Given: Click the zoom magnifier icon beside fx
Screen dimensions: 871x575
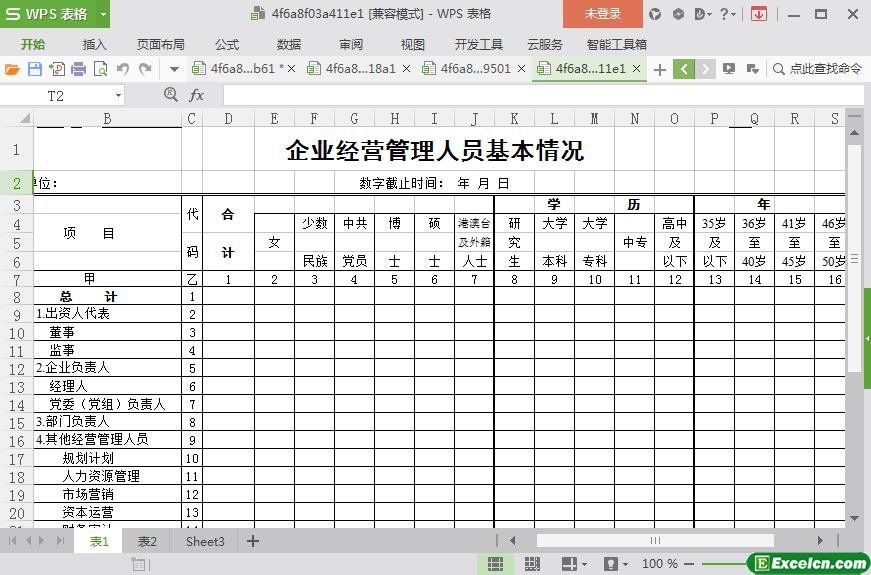Looking at the screenshot, I should 171,95.
